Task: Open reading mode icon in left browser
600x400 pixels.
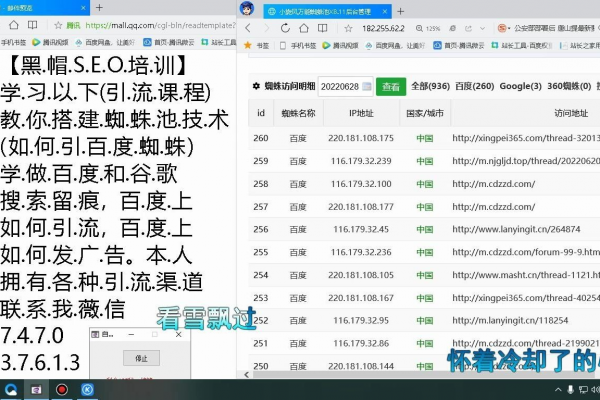Action: (33, 25)
